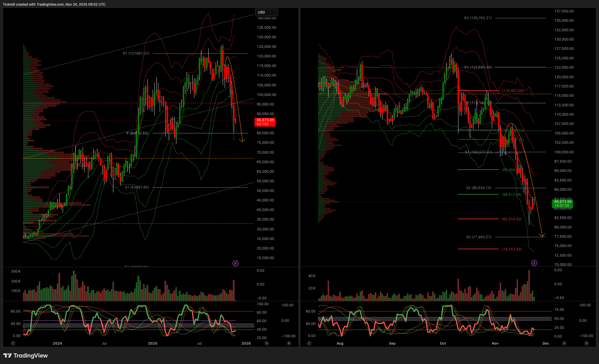The height and width of the screenshot is (364, 599).
Task: Click the TradingView wordmark link
Action: [x=31, y=356]
